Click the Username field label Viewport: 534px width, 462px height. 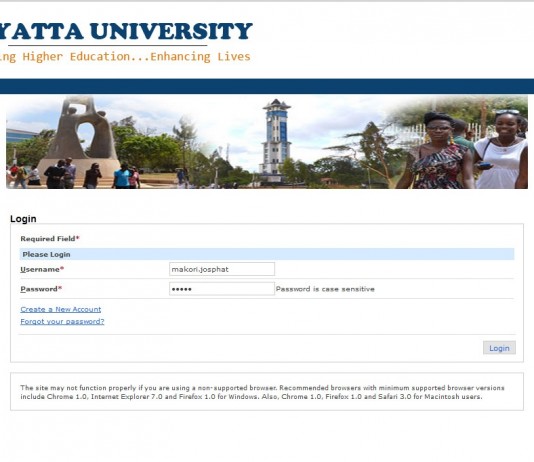click(x=42, y=269)
